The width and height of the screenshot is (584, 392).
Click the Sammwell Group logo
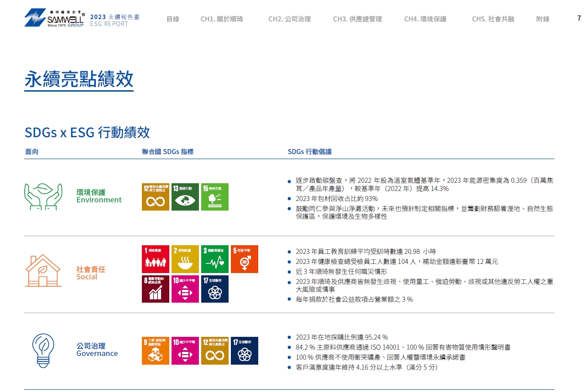click(54, 18)
